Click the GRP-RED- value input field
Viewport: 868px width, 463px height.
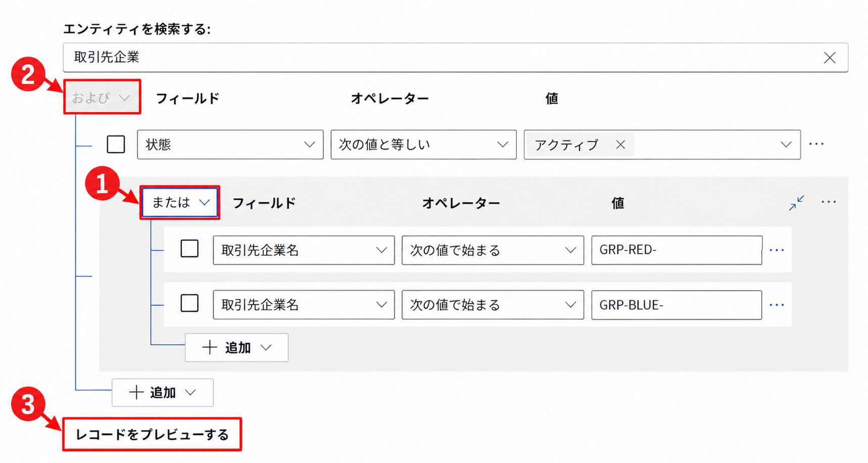[x=676, y=250]
